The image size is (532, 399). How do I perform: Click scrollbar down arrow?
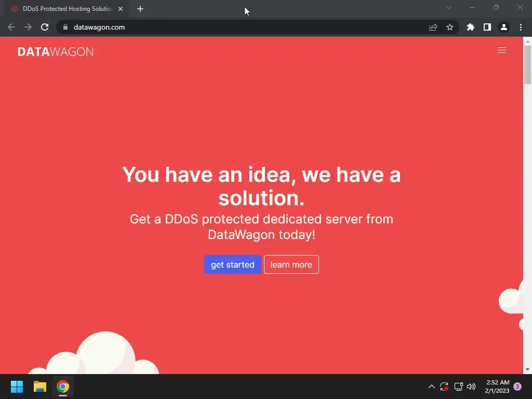point(527,369)
